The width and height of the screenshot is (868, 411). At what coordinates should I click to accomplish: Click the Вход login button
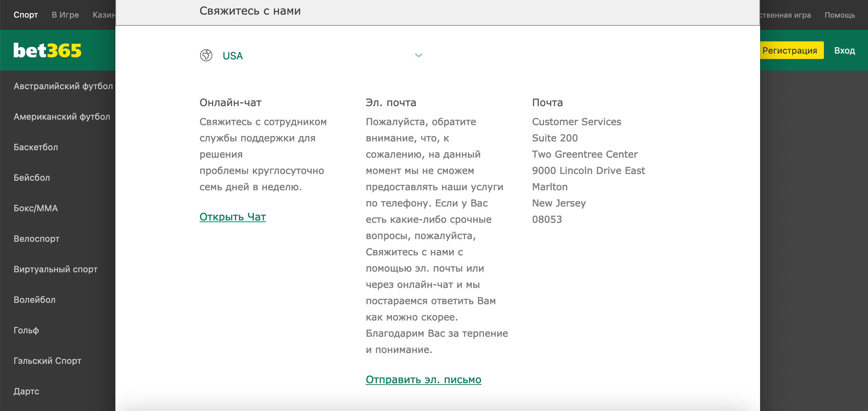845,51
